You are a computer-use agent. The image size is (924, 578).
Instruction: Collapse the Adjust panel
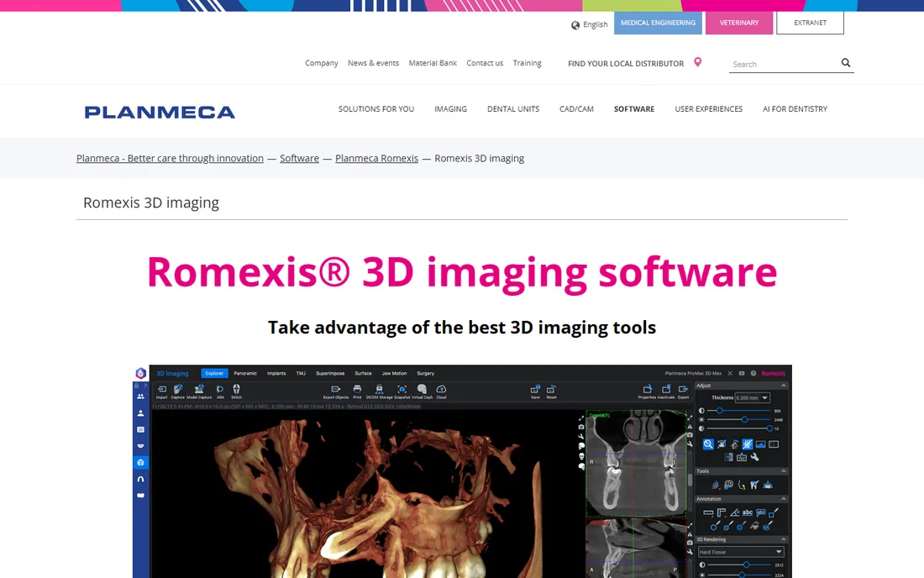783,386
